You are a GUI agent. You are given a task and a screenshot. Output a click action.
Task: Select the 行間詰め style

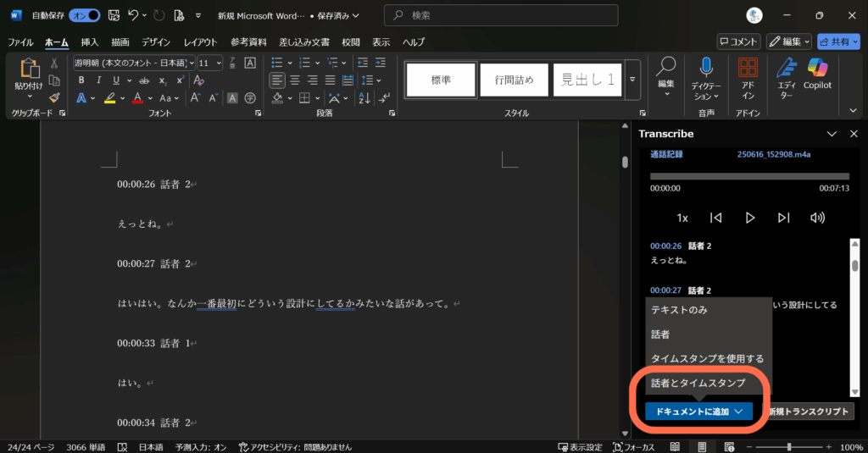515,80
